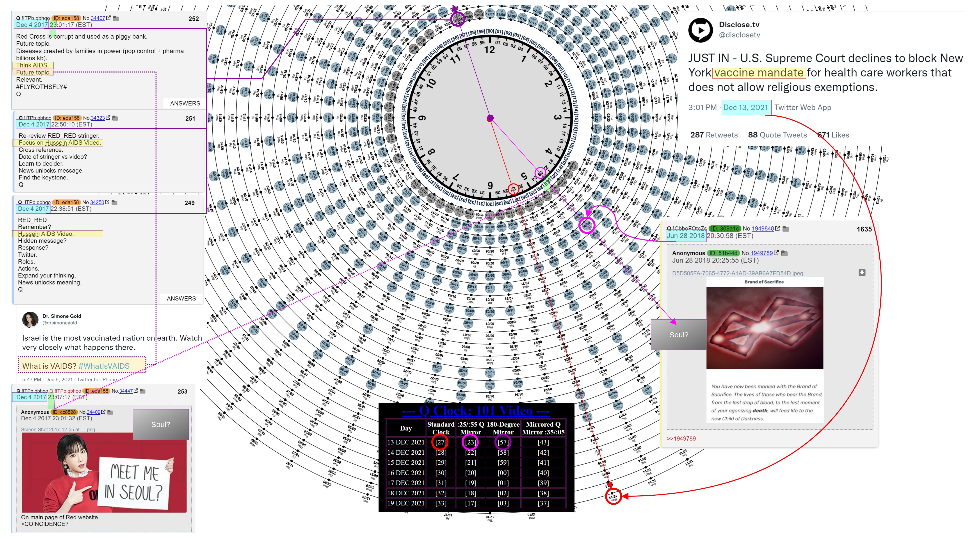980x539 pixels.
Task: Click the folder icon next to No.34323
Action: 116,118
